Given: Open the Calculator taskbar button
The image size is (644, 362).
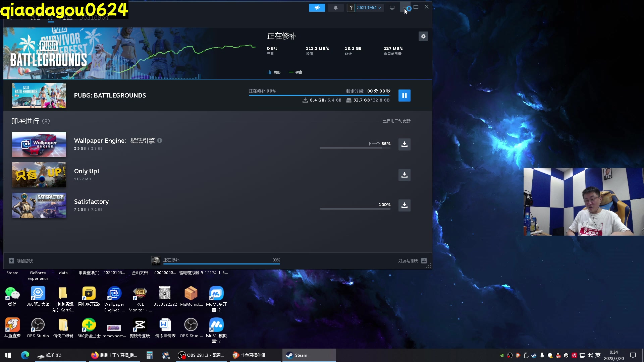Looking at the screenshot, I should click(x=150, y=355).
